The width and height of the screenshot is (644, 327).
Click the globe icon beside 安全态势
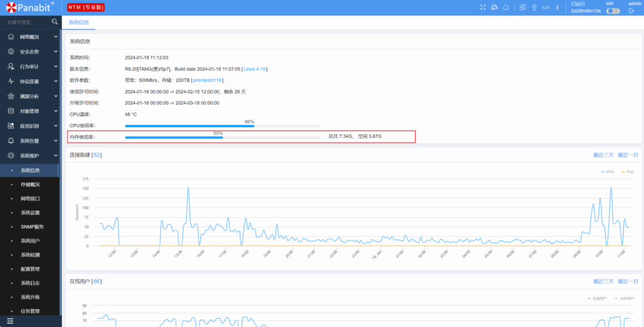(11, 52)
